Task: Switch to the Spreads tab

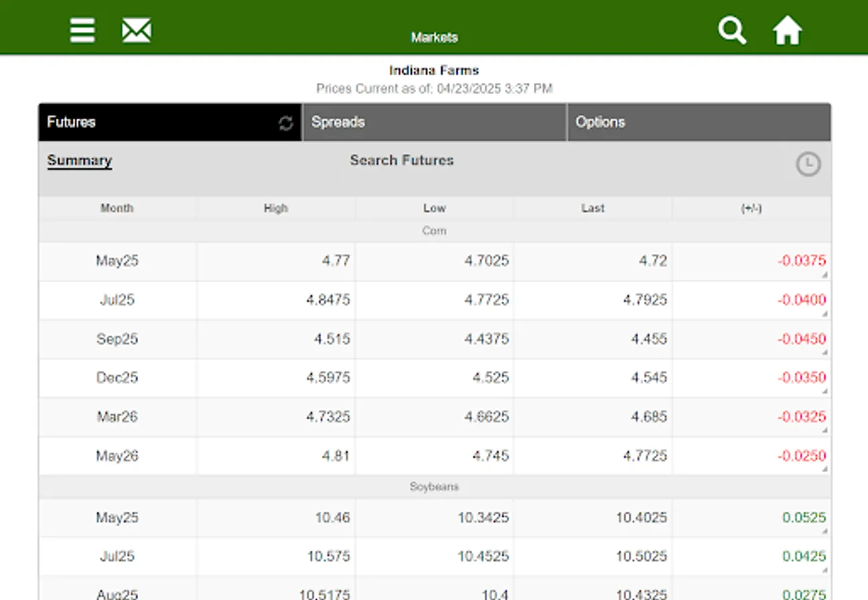Action: coord(433,122)
